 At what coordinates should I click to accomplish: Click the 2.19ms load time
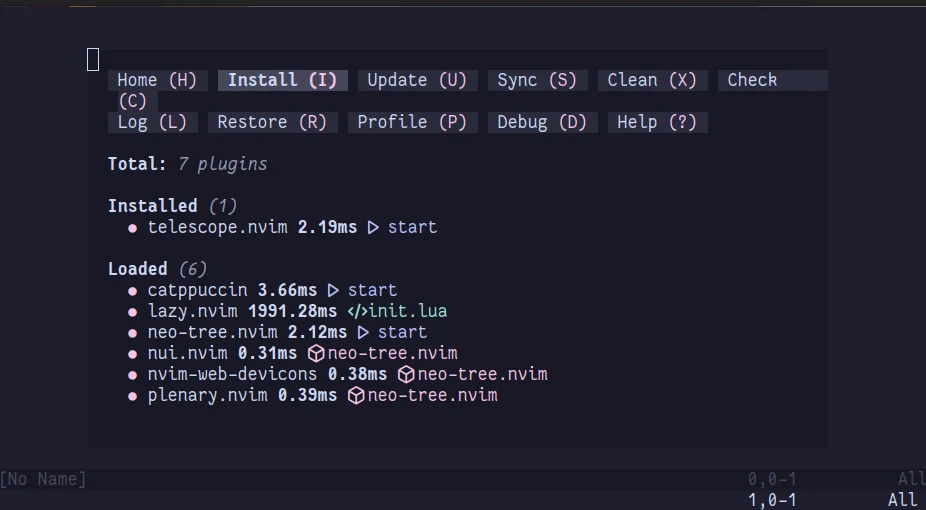327,227
